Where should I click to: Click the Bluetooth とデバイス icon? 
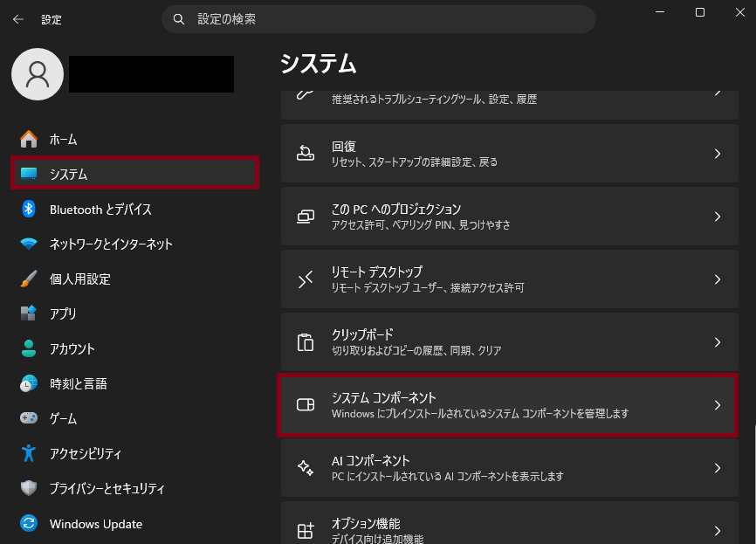[x=29, y=209]
